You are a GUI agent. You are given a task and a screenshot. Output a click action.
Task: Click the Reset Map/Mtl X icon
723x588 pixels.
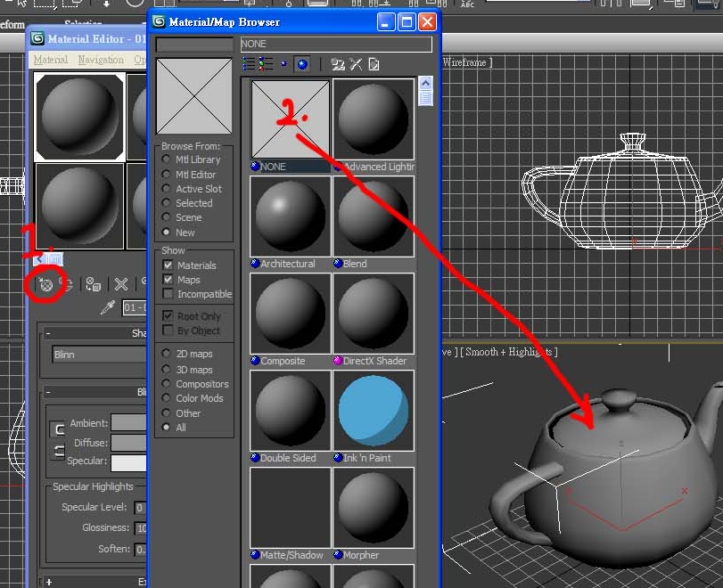point(121,284)
